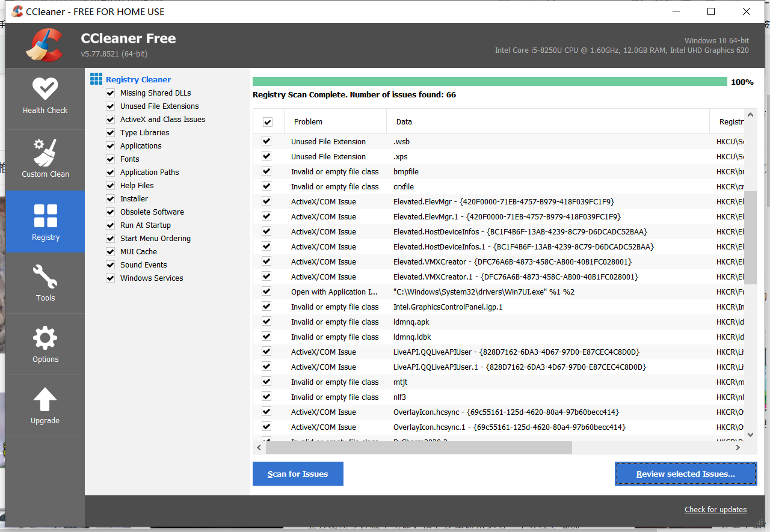Toggle Applications checkbox
Screen dimensions: 770x532
[x=110, y=146]
